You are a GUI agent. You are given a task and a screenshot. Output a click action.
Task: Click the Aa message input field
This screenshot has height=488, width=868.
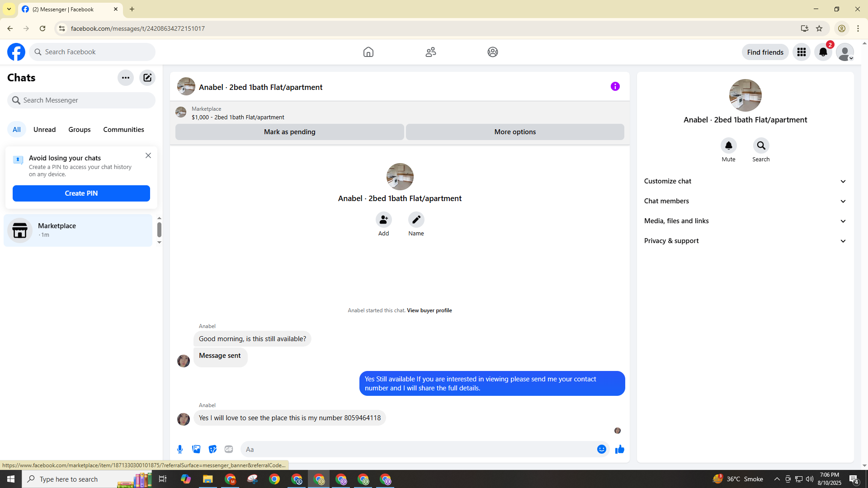(x=416, y=449)
